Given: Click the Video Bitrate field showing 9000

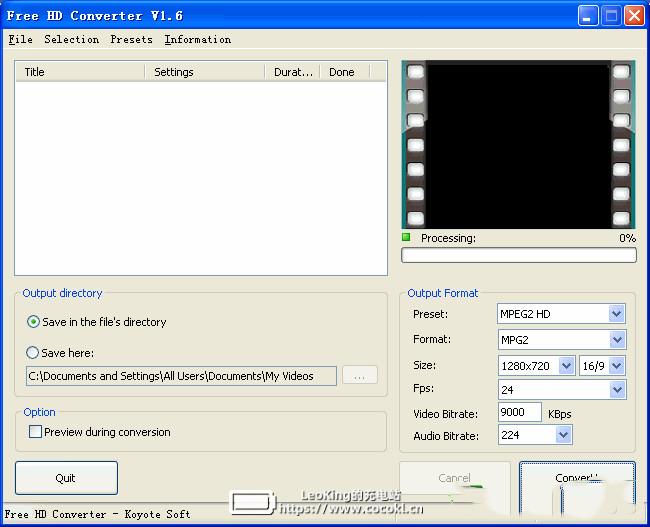Looking at the screenshot, I should (x=519, y=412).
